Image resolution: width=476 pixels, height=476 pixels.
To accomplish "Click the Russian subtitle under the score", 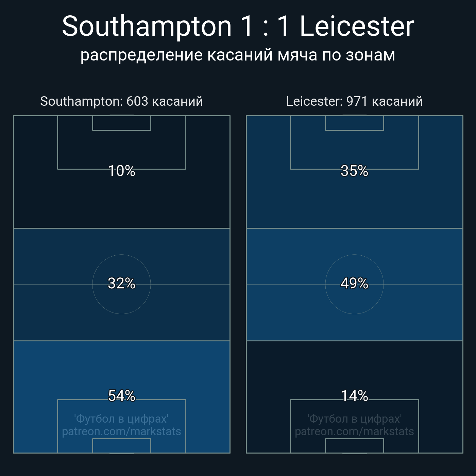I will coord(238,55).
